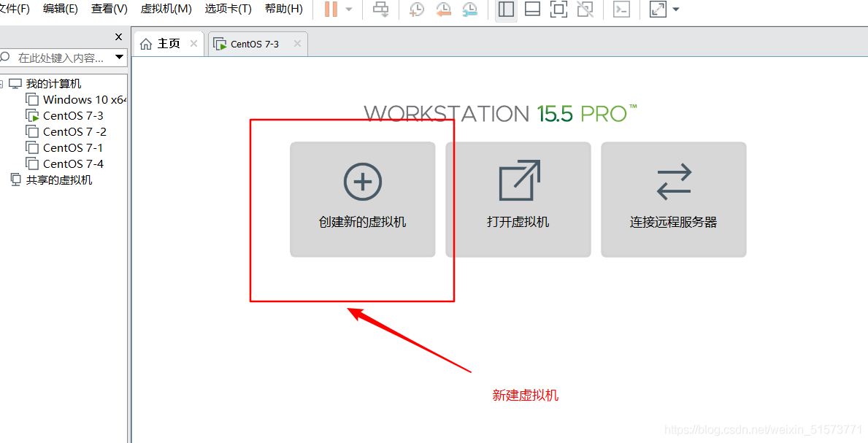Open the 编辑(E) menu
Image resolution: width=868 pixels, height=443 pixels.
tap(61, 9)
